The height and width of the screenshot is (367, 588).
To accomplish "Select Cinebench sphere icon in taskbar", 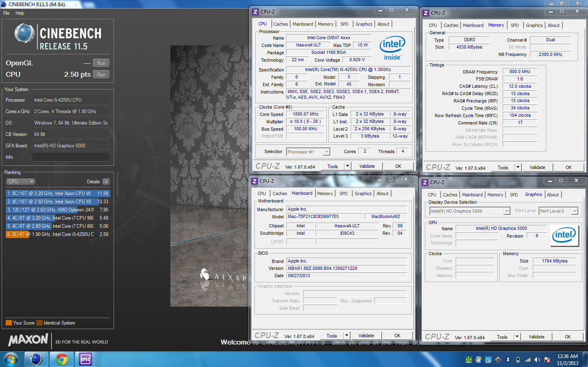I will [36, 359].
